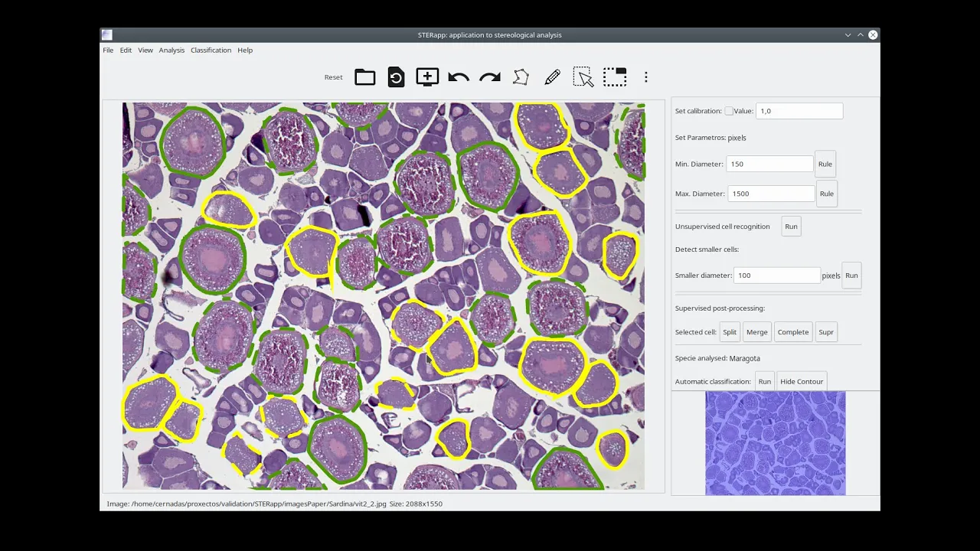
Task: Click the open folder toolbar icon
Action: point(365,77)
